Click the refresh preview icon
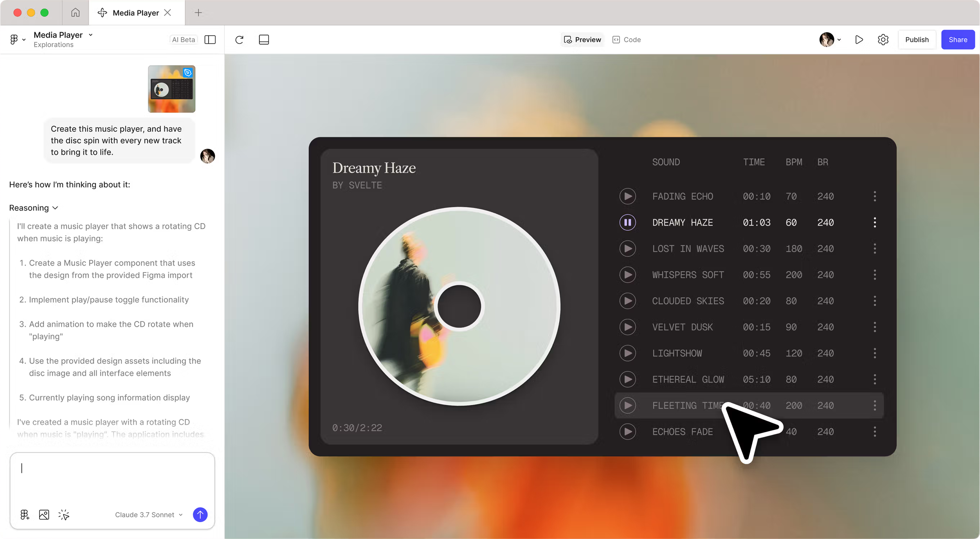This screenshot has width=980, height=539. tap(239, 40)
